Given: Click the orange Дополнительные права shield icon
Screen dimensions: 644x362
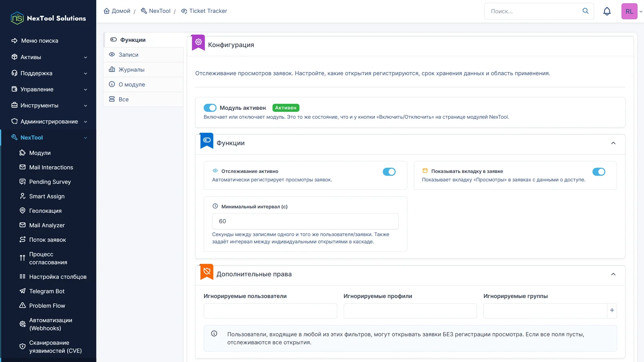Looking at the screenshot, I should point(207,271).
